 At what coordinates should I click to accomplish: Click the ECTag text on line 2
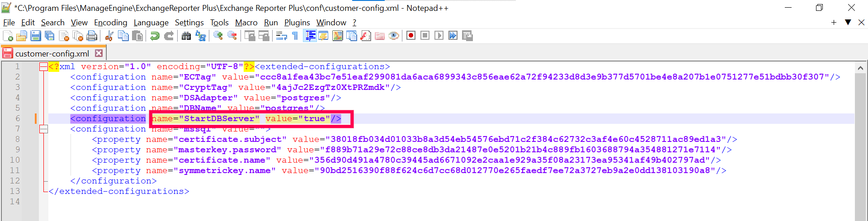197,77
